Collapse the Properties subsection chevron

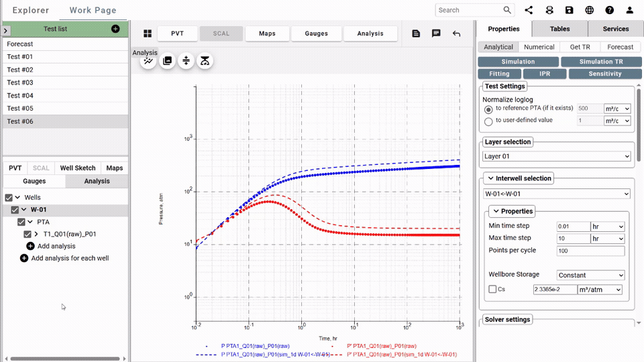[x=496, y=211]
